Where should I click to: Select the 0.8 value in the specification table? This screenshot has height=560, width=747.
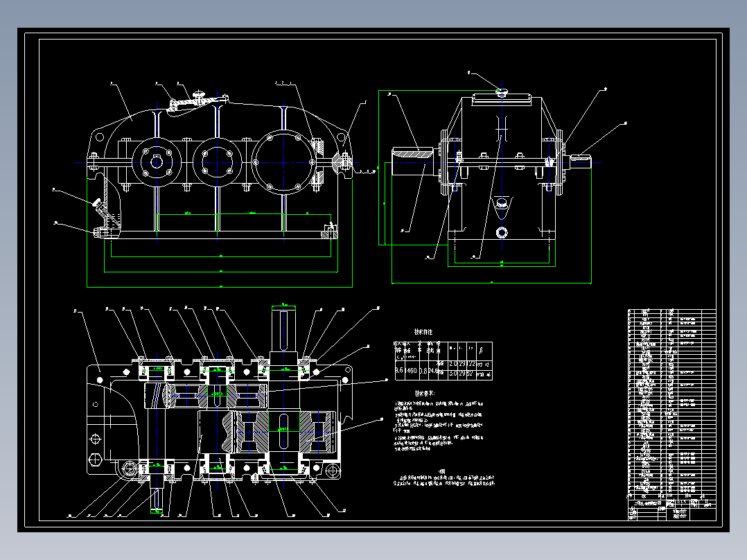tap(423, 371)
